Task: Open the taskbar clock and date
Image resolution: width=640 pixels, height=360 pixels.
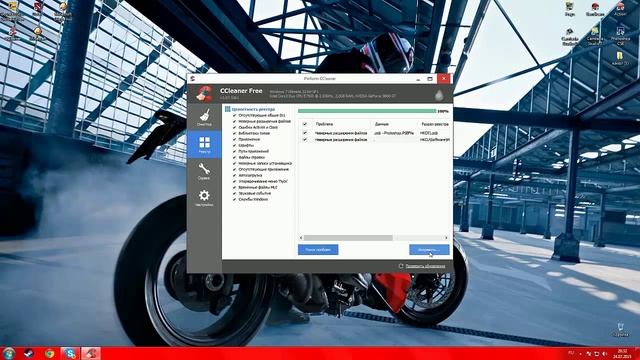Action: click(x=623, y=353)
